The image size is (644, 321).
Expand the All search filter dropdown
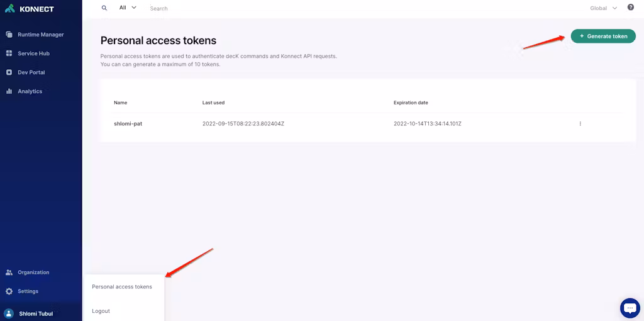pyautogui.click(x=128, y=8)
